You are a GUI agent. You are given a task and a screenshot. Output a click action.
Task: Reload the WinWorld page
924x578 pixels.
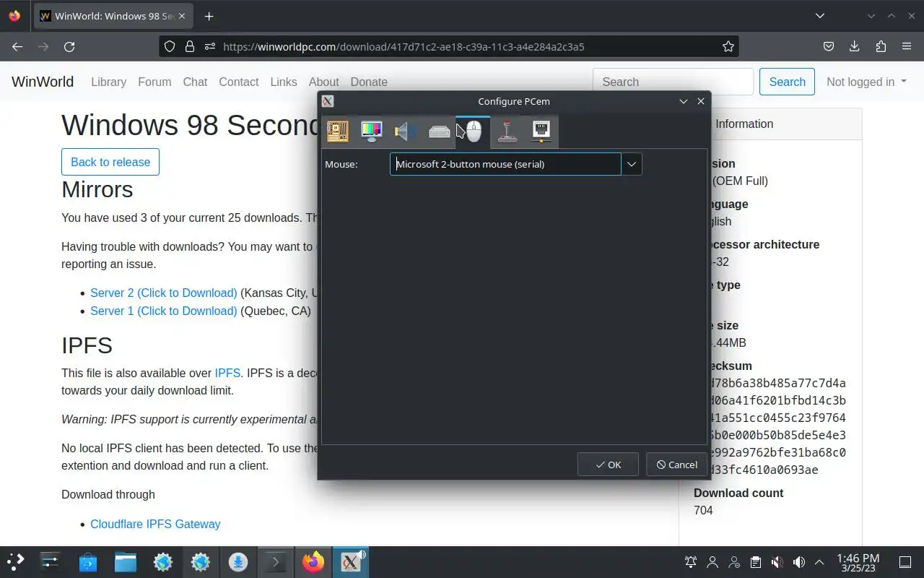(69, 46)
